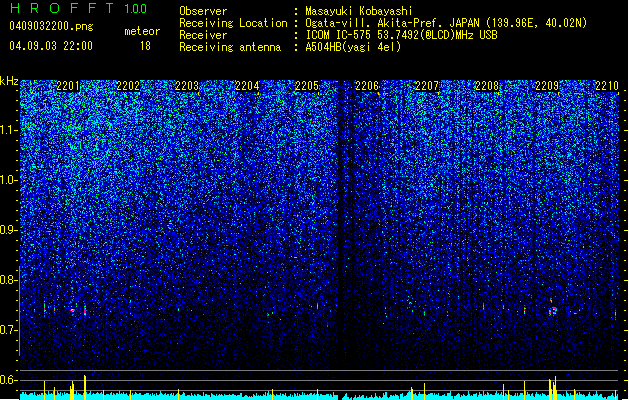
Task: Click the 0.7 kHz axis label
Action: tap(9, 330)
